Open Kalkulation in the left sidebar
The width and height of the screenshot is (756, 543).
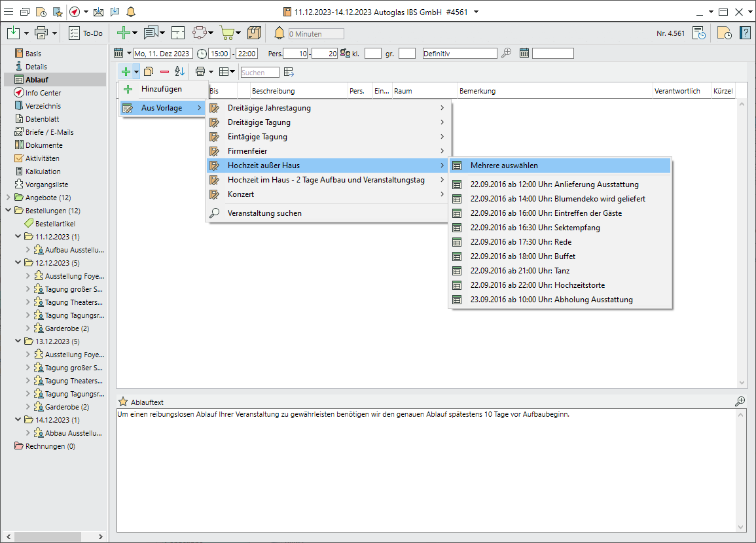click(x=43, y=171)
